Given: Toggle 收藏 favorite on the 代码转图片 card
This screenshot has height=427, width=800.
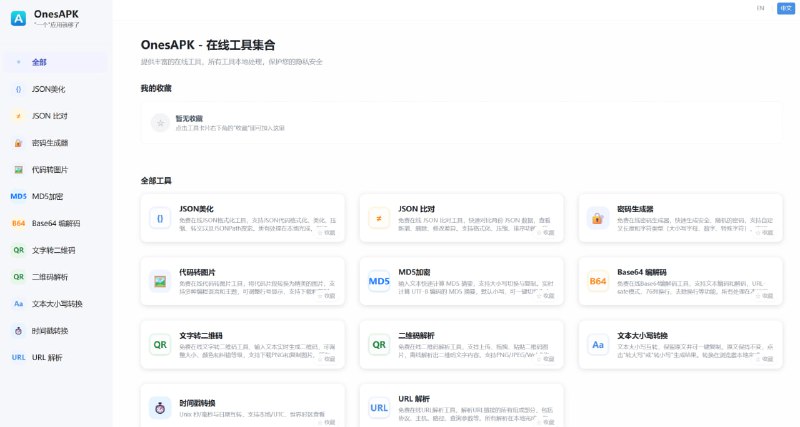Looking at the screenshot, I should click(x=327, y=296).
